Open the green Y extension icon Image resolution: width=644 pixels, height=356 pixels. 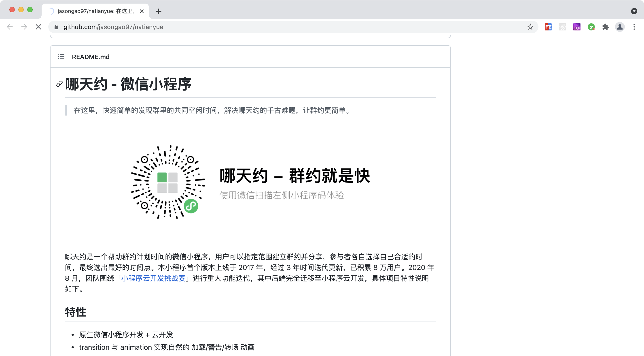(x=591, y=27)
